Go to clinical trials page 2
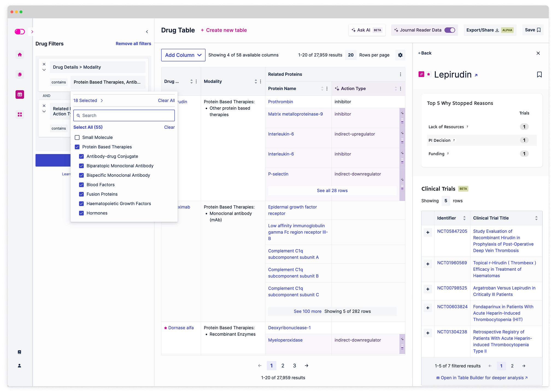The width and height of the screenshot is (552, 392). (x=512, y=366)
